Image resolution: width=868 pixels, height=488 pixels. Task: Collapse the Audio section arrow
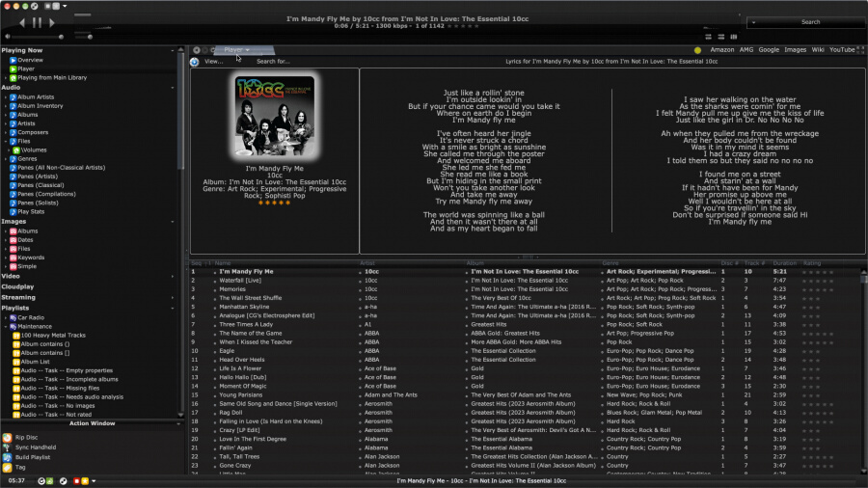[x=173, y=88]
